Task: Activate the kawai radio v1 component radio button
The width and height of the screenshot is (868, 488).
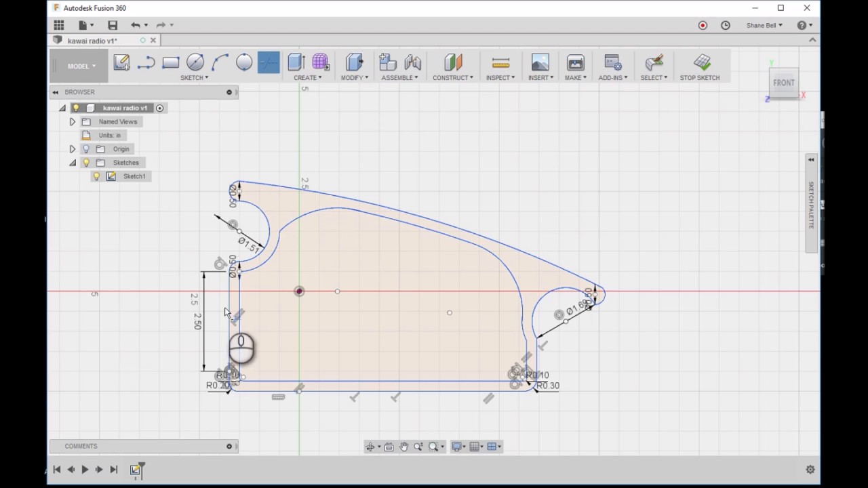Action: [x=160, y=108]
